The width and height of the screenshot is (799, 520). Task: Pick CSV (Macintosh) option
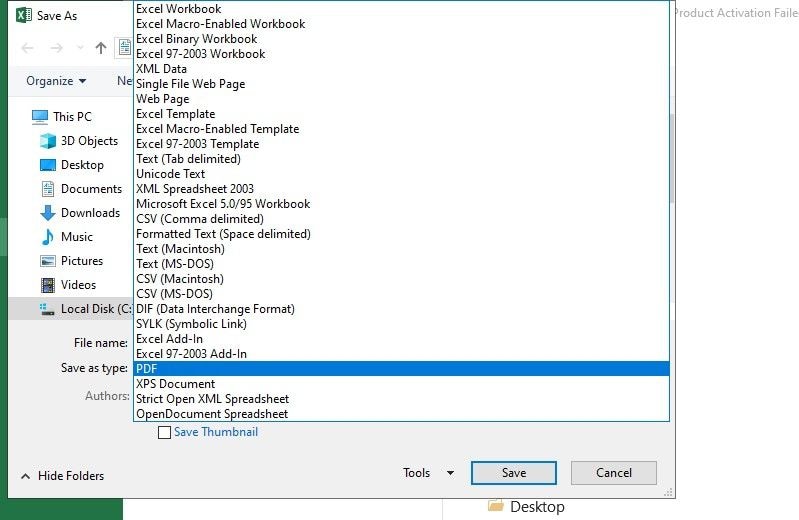[401, 279]
